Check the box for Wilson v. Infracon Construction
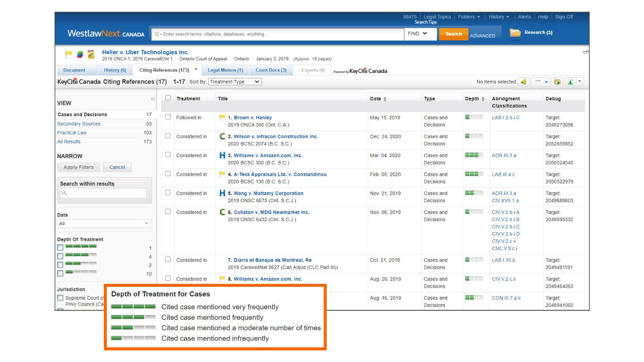This screenshot has height=362, width=644. [168, 136]
